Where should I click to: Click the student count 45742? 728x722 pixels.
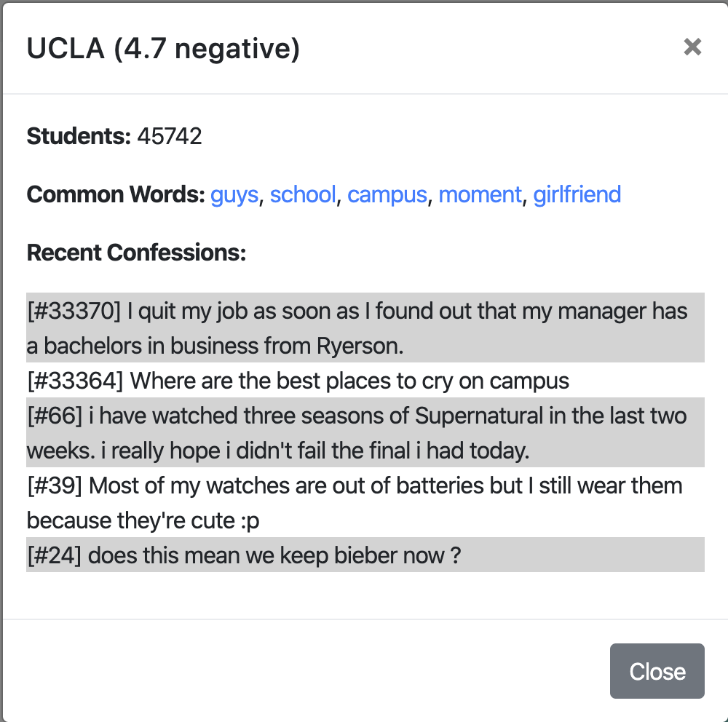coord(170,136)
